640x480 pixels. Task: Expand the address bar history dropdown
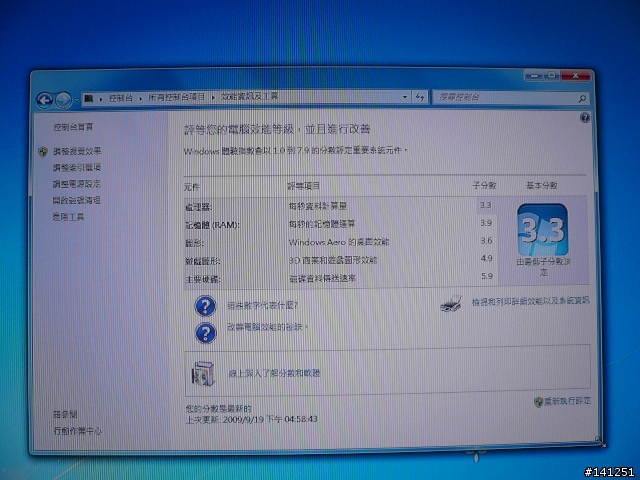click(x=405, y=97)
